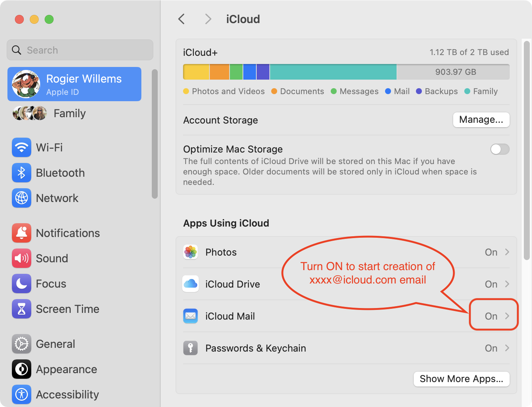The image size is (532, 407).
Task: Go forward with the right arrow
Action: (208, 19)
